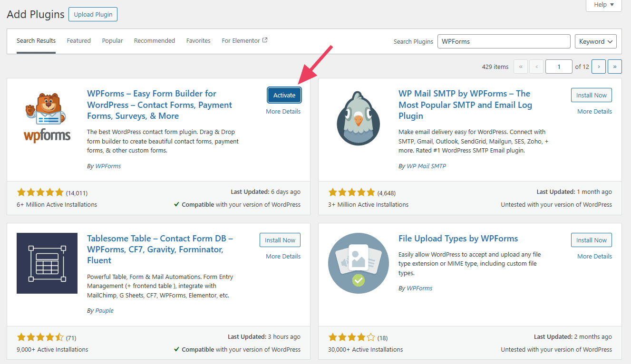631x364 pixels.
Task: Click 30,000+ Active Installations text
Action: (365, 349)
